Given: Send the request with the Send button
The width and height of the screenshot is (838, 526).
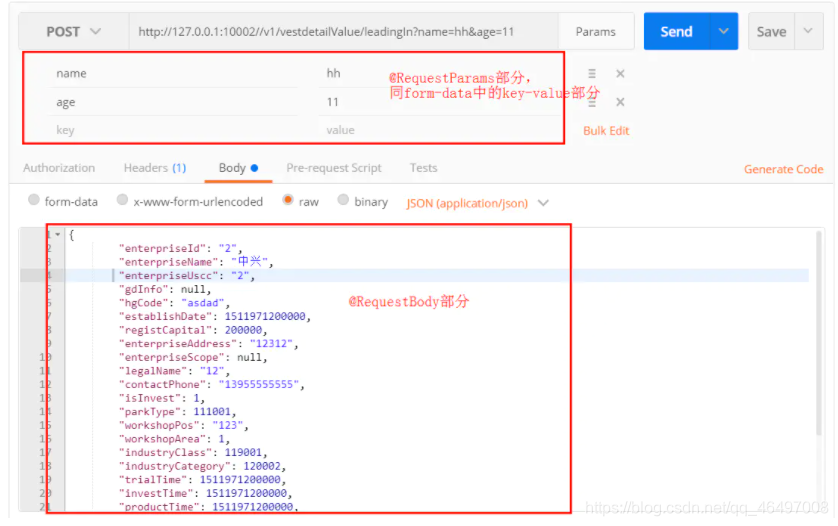Looking at the screenshot, I should pos(677,32).
